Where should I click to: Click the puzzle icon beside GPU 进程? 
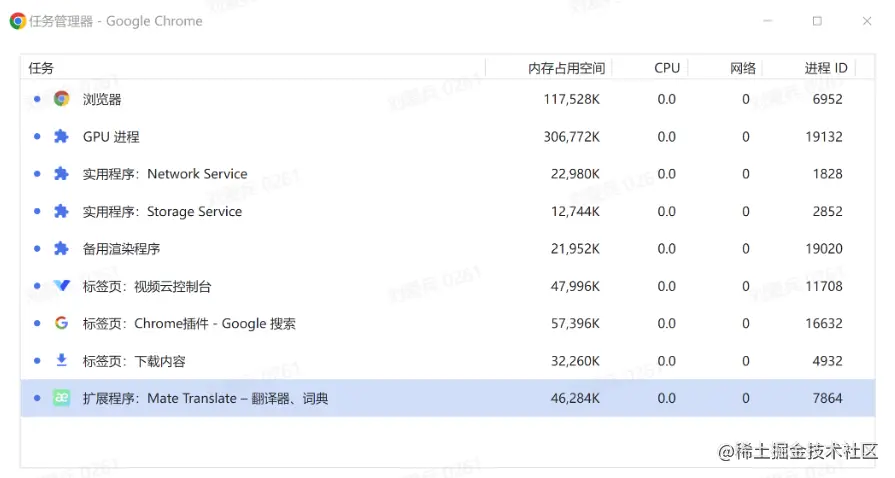(x=61, y=136)
